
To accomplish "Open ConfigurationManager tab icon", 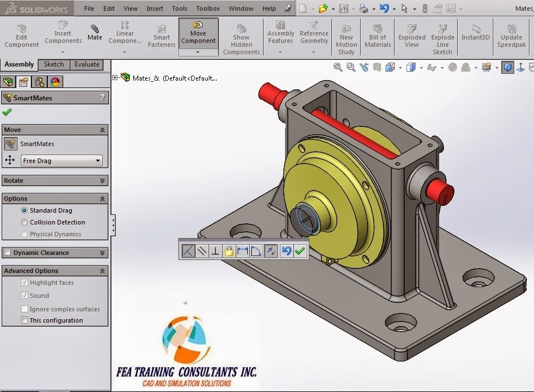I will pos(40,82).
